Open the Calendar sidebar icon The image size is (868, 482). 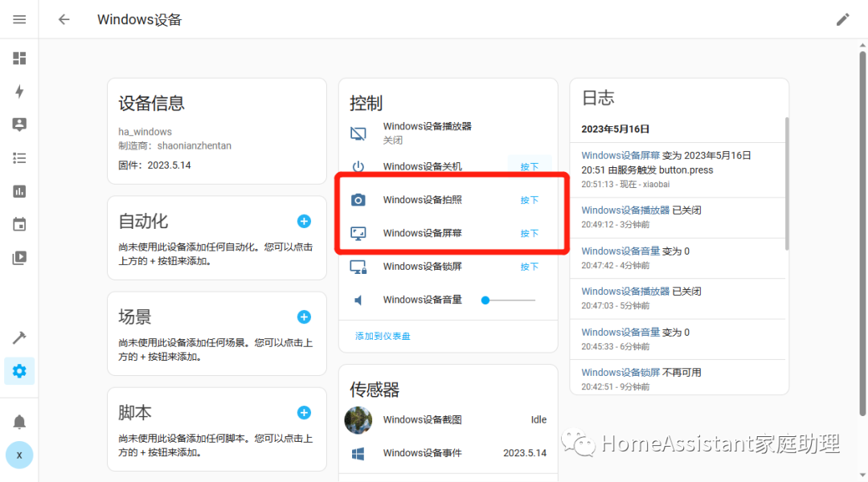19,225
